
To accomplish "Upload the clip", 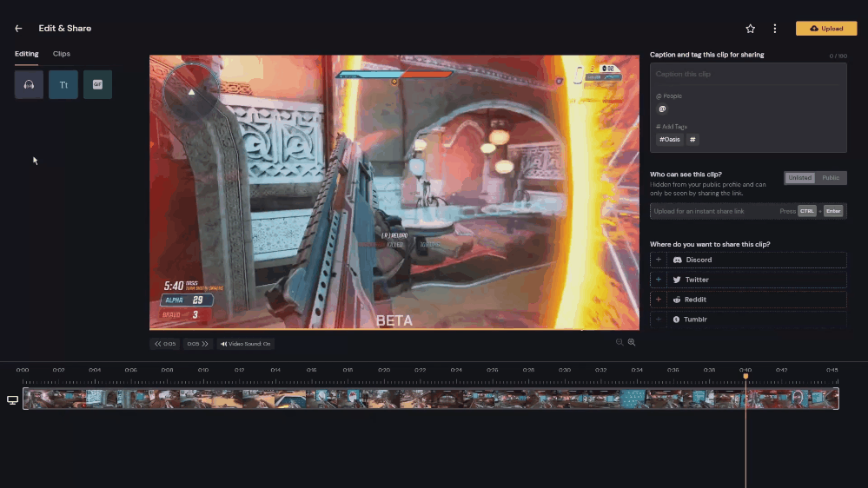I will click(x=826, y=28).
